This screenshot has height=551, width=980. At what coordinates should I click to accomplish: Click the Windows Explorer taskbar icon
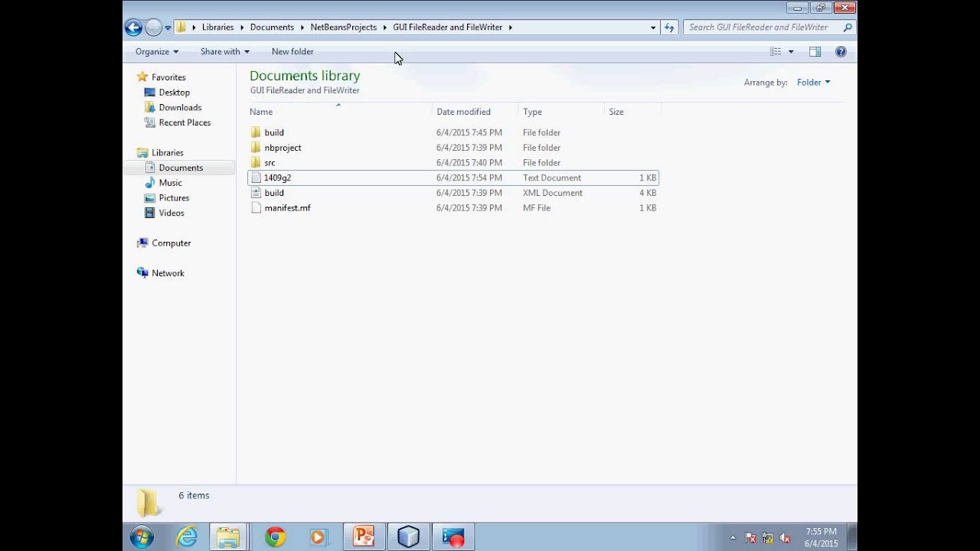click(227, 537)
